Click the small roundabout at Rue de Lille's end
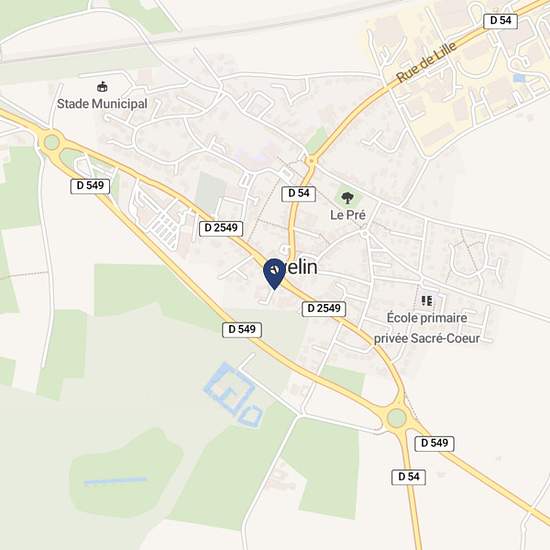The width and height of the screenshot is (550, 550). click(311, 161)
